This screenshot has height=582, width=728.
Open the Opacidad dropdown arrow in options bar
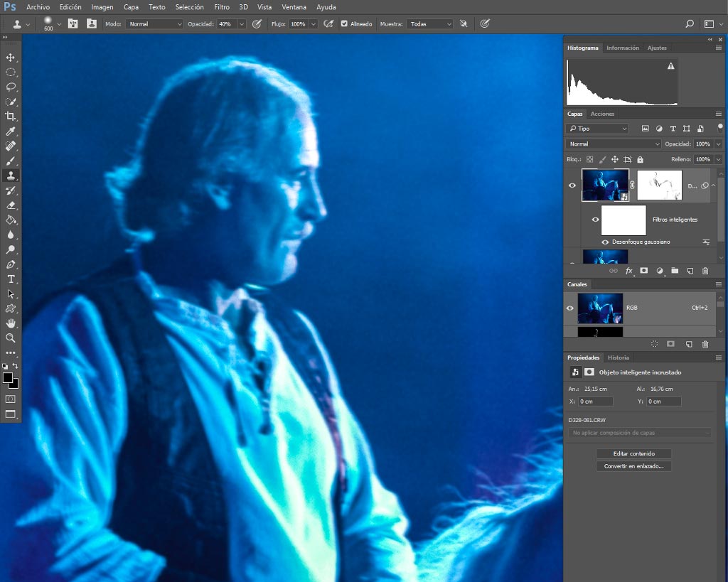click(x=242, y=24)
